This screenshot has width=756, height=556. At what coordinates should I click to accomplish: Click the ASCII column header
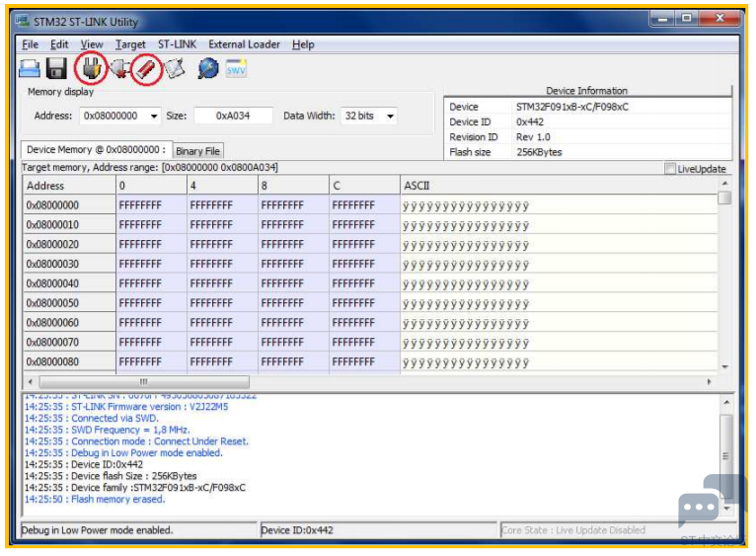559,186
